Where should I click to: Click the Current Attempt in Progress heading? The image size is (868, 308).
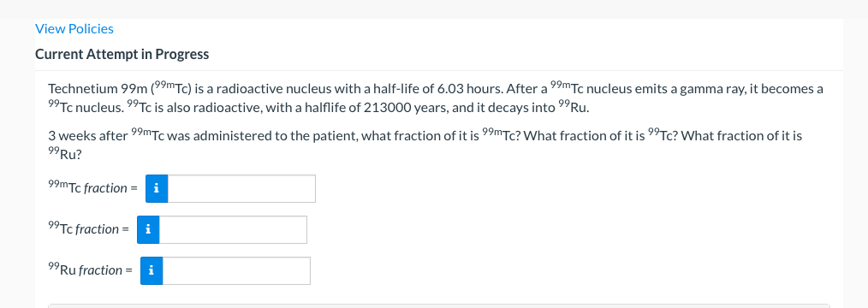pos(122,54)
